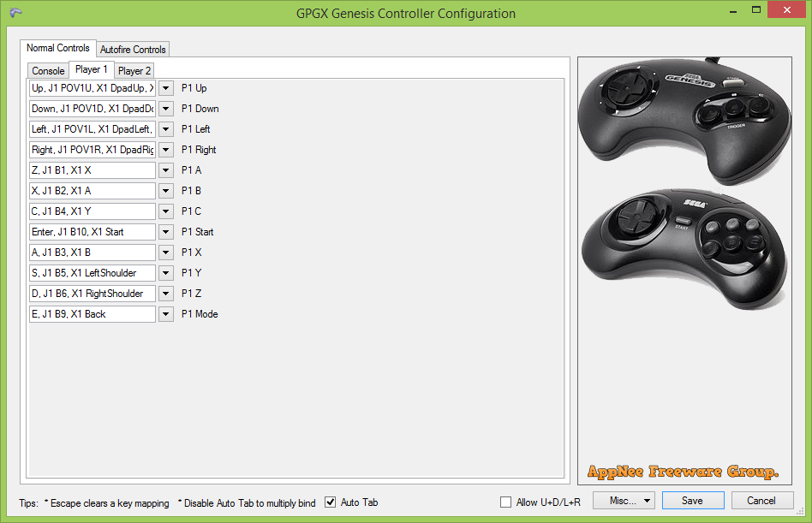Screen dimensions: 812x523
Task: Open dropdown arrow for P1 Up
Action: (165, 88)
